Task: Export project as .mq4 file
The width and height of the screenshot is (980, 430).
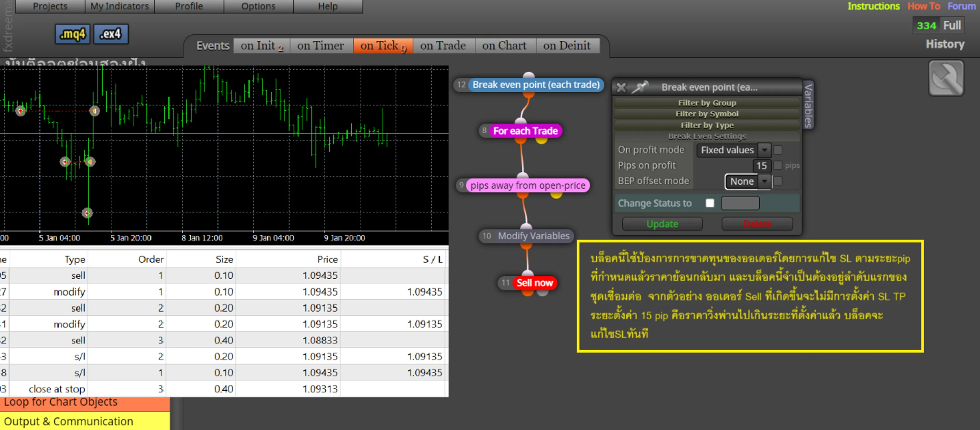Action: (x=72, y=34)
